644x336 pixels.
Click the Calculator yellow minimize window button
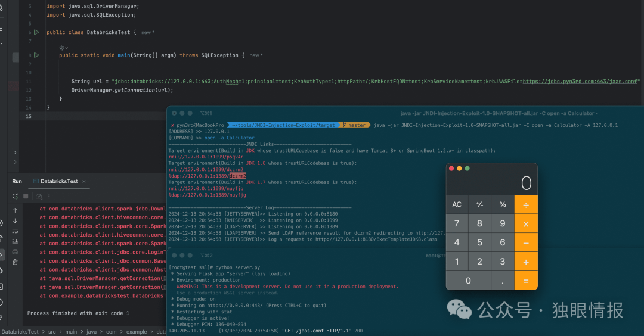pyautogui.click(x=459, y=169)
